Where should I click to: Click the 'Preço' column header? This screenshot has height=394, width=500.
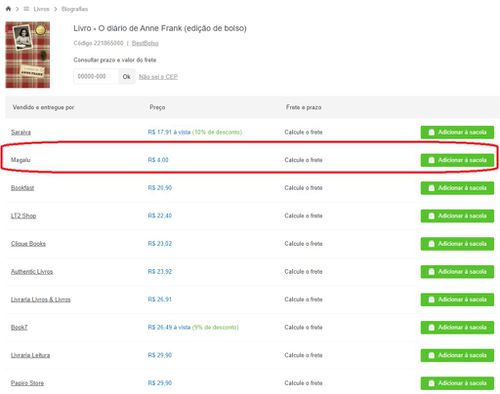coord(157,107)
